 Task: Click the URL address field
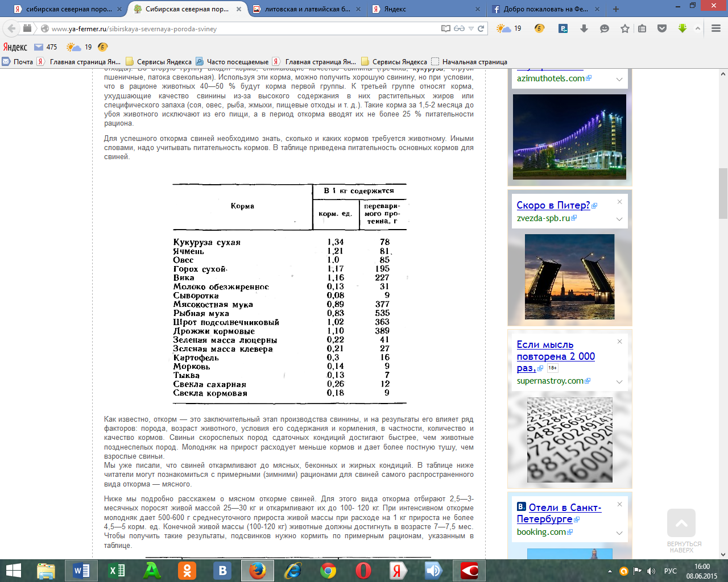(245, 28)
